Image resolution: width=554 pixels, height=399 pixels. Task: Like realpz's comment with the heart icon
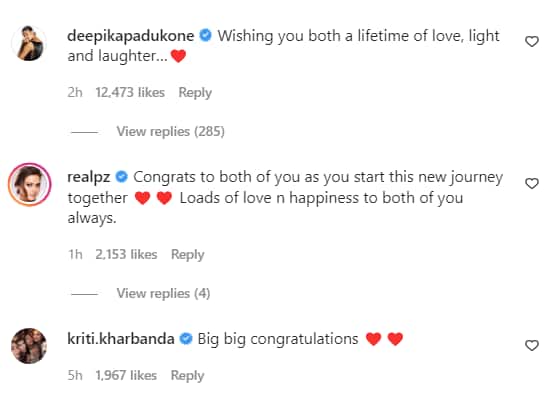point(531,183)
